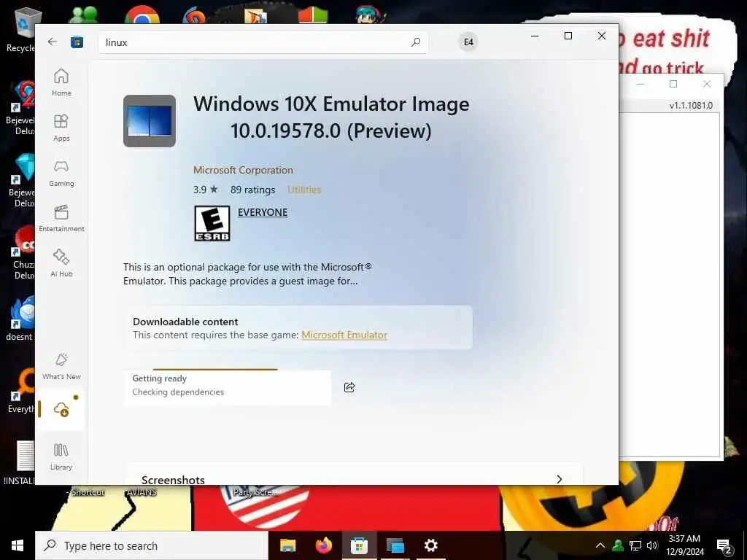
Task: Click the ESRB Everyone rating badge
Action: (x=212, y=223)
